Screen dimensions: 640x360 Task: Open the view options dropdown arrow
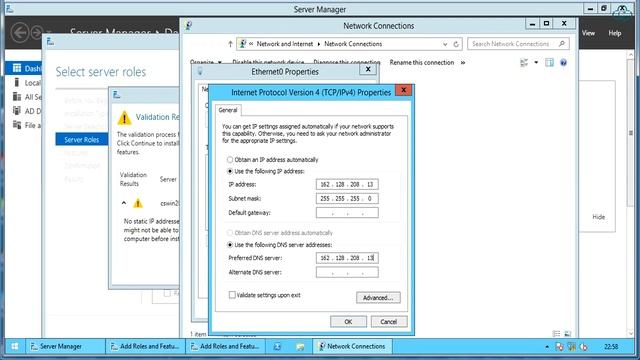(x=536, y=62)
